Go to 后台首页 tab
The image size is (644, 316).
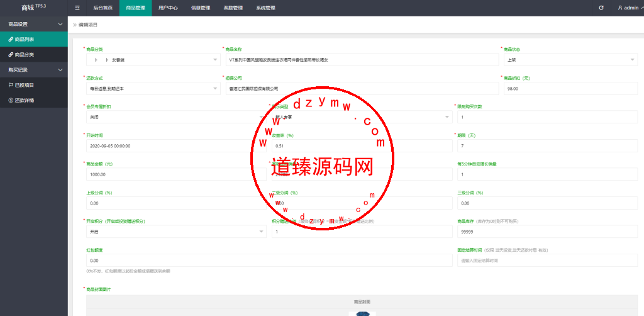coord(103,8)
